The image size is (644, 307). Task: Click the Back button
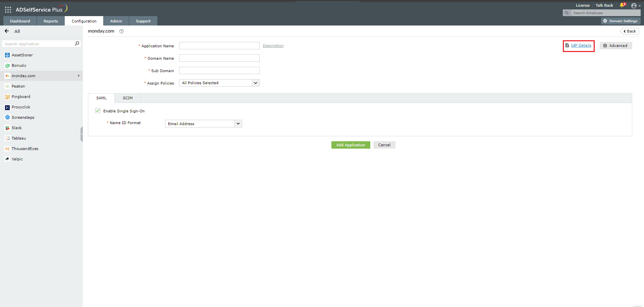click(x=630, y=31)
